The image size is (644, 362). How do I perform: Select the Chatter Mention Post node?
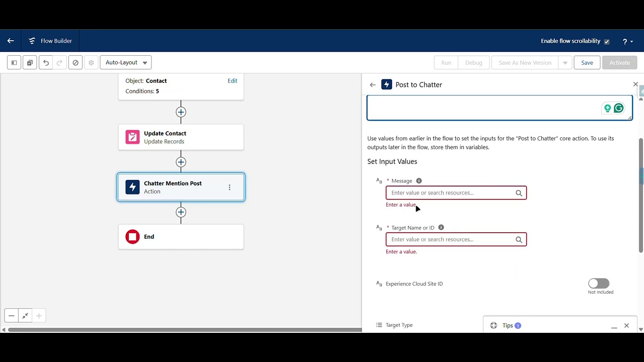(x=181, y=187)
